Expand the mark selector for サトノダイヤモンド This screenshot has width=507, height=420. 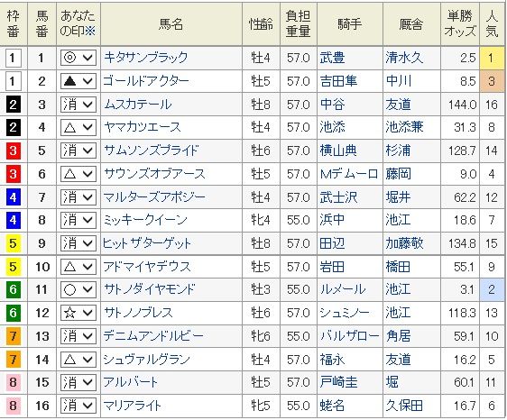[x=78, y=290]
